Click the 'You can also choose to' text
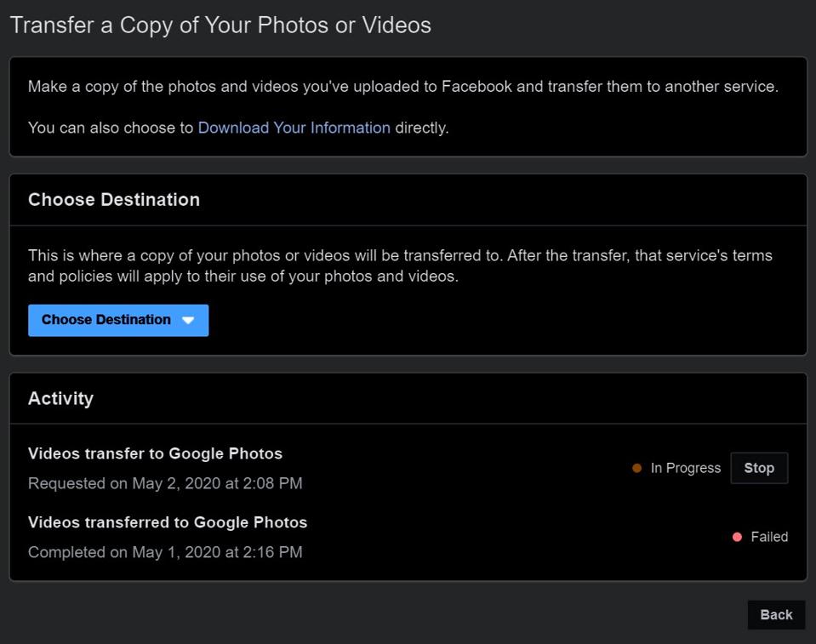Viewport: 816px width, 644px height. [x=111, y=128]
